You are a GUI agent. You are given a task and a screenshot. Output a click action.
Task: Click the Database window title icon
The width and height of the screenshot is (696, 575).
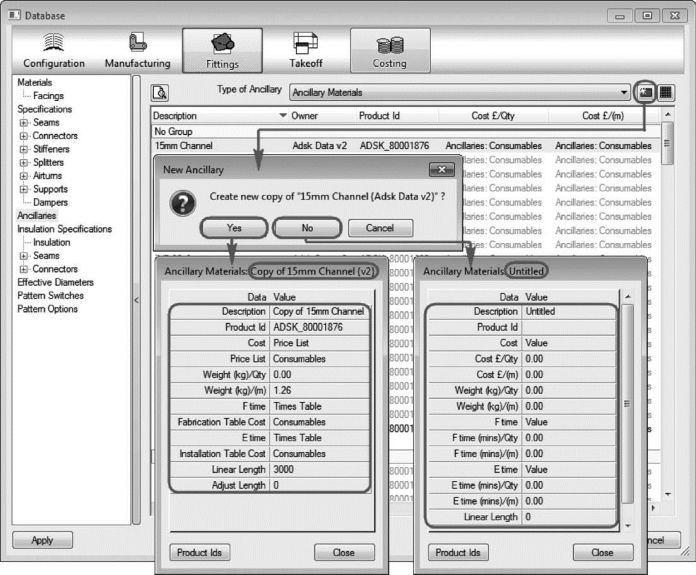tap(14, 15)
